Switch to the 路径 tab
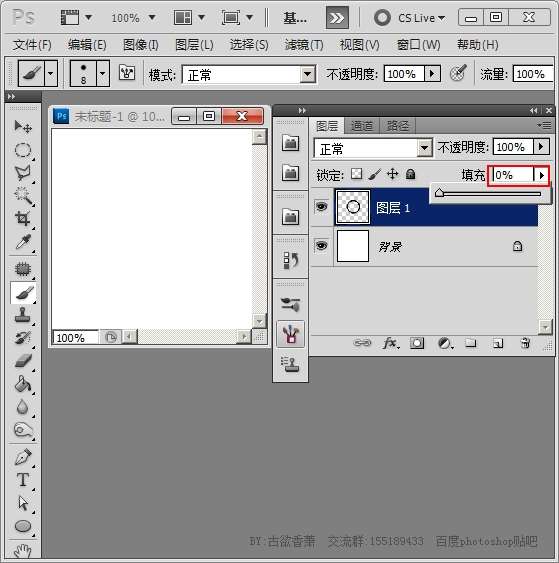This screenshot has width=559, height=563. click(397, 126)
